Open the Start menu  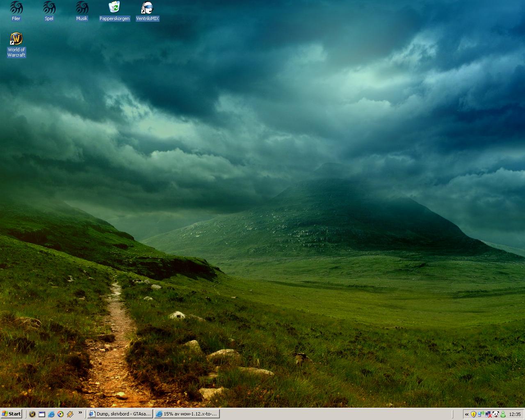click(11, 414)
